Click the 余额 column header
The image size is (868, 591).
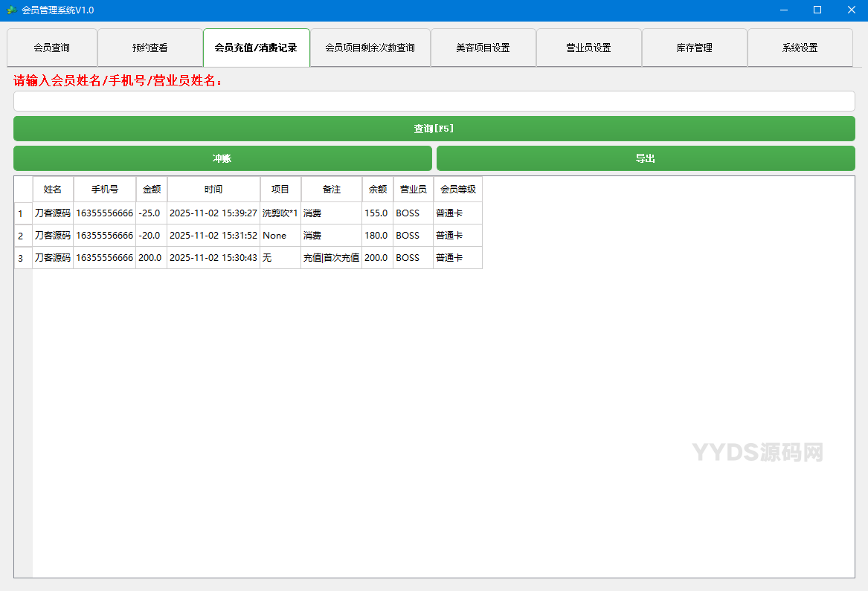tap(377, 189)
